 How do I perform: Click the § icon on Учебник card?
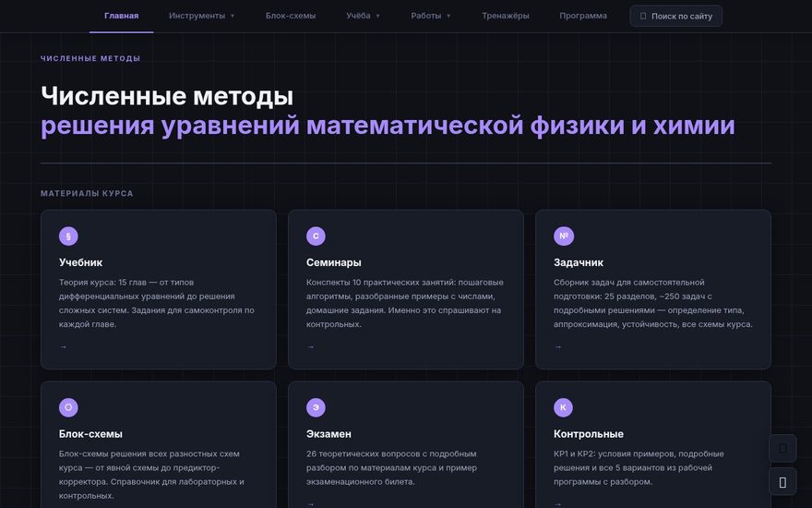point(68,236)
